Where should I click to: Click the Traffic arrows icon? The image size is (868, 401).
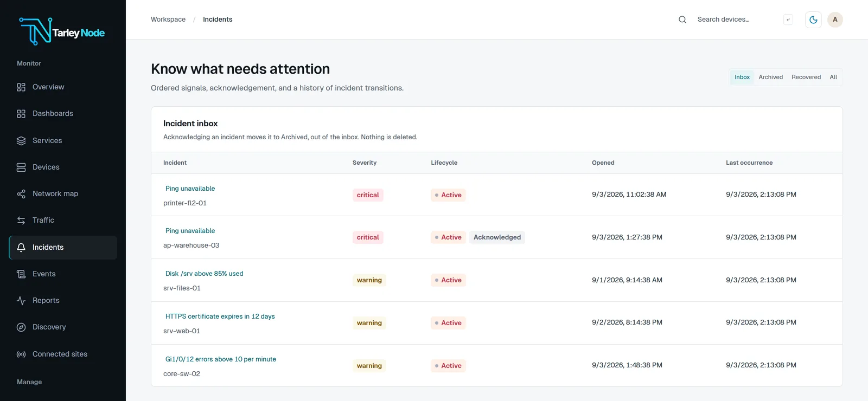tap(21, 221)
